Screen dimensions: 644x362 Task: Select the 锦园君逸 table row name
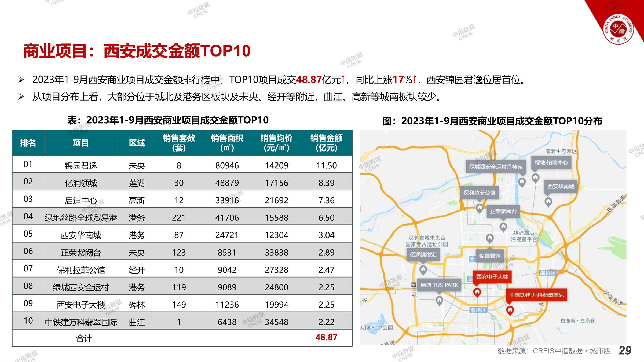point(81,166)
